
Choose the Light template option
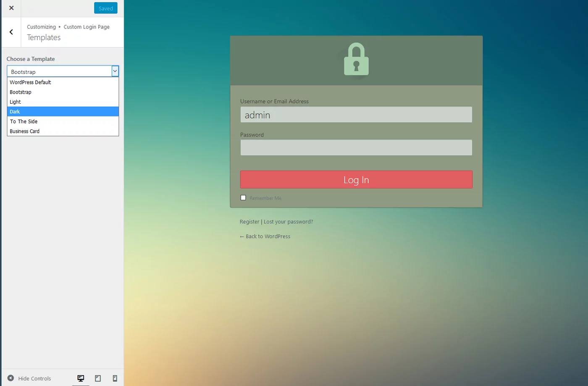[63, 102]
